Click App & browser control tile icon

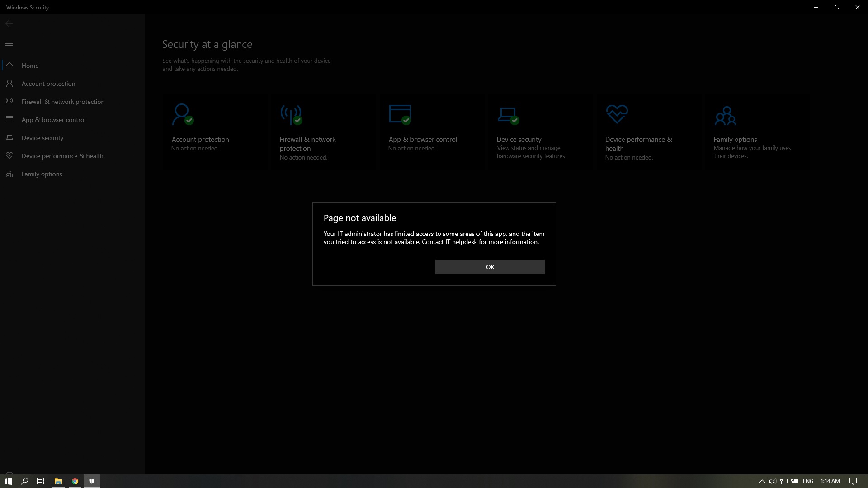click(x=400, y=114)
